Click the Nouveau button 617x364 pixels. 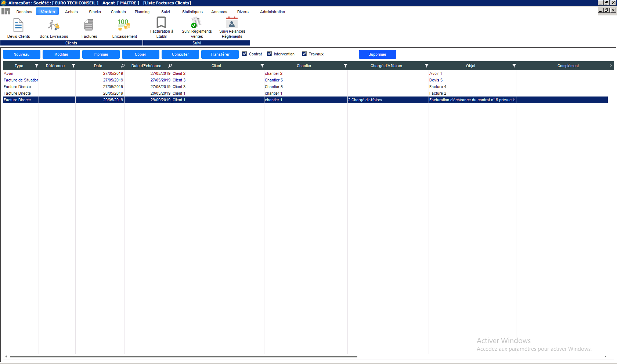(x=22, y=54)
